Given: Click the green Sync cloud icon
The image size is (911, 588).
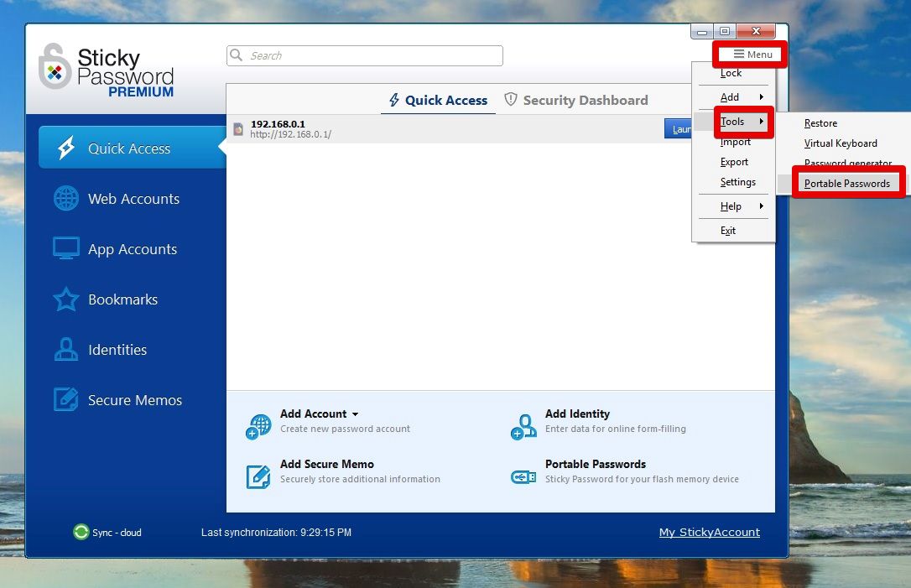Looking at the screenshot, I should click(81, 532).
